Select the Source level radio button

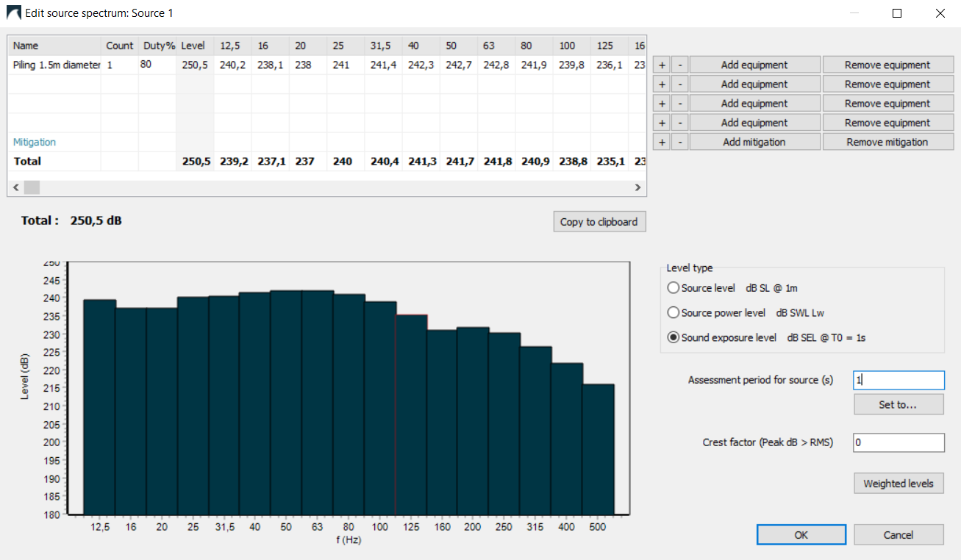click(673, 288)
